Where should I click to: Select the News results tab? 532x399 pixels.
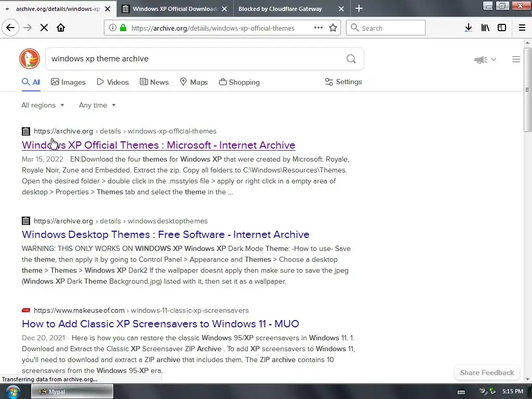tap(154, 82)
